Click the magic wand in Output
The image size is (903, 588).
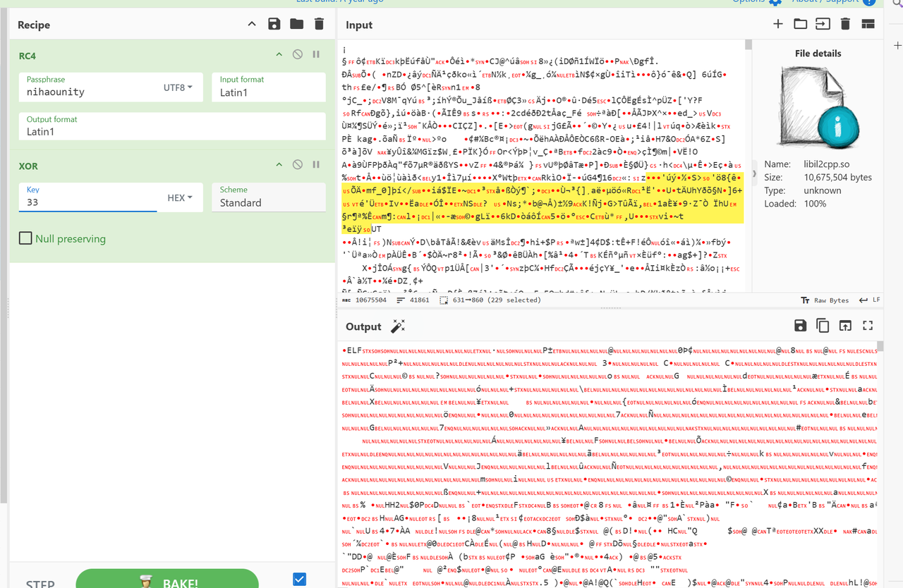click(398, 326)
